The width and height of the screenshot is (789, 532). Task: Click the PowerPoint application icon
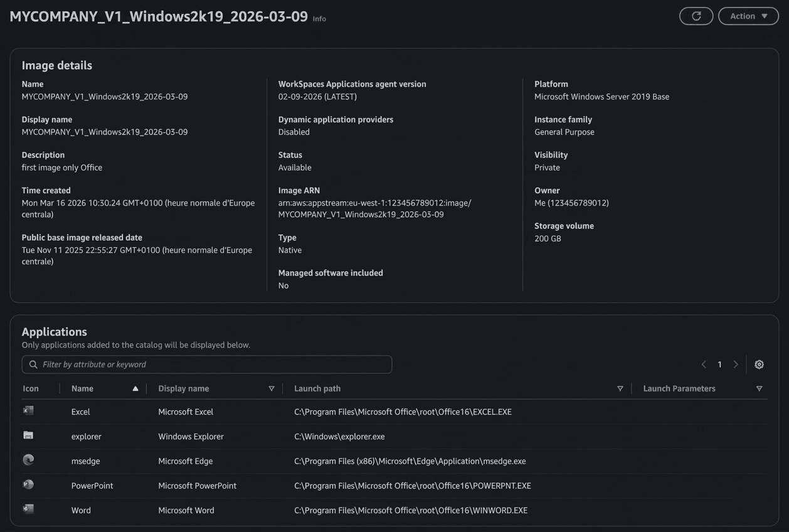point(28,484)
